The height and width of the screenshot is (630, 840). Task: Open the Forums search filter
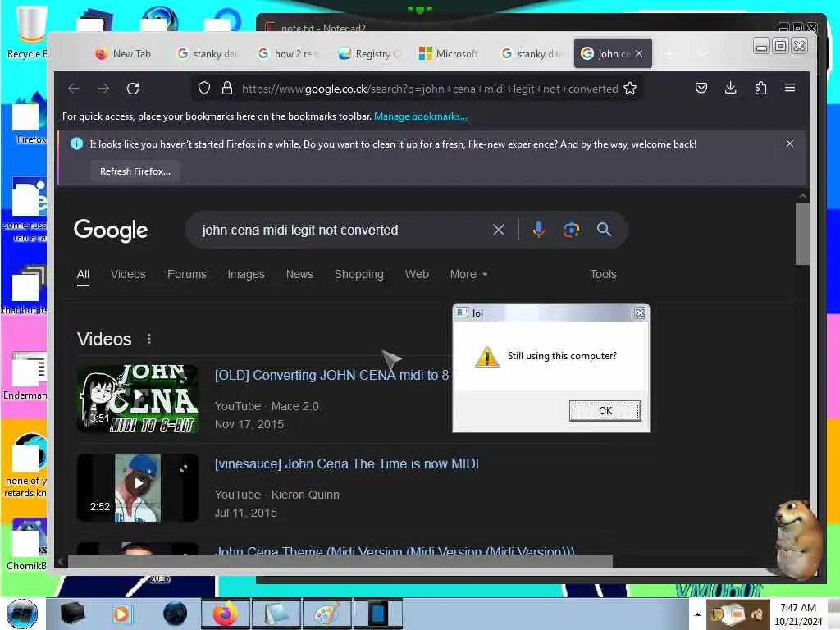click(x=186, y=274)
